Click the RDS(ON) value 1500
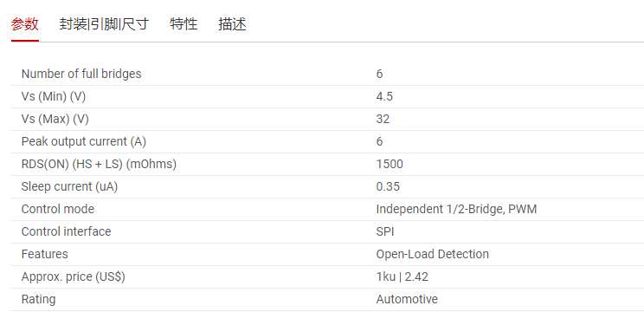644x312 pixels. point(390,164)
